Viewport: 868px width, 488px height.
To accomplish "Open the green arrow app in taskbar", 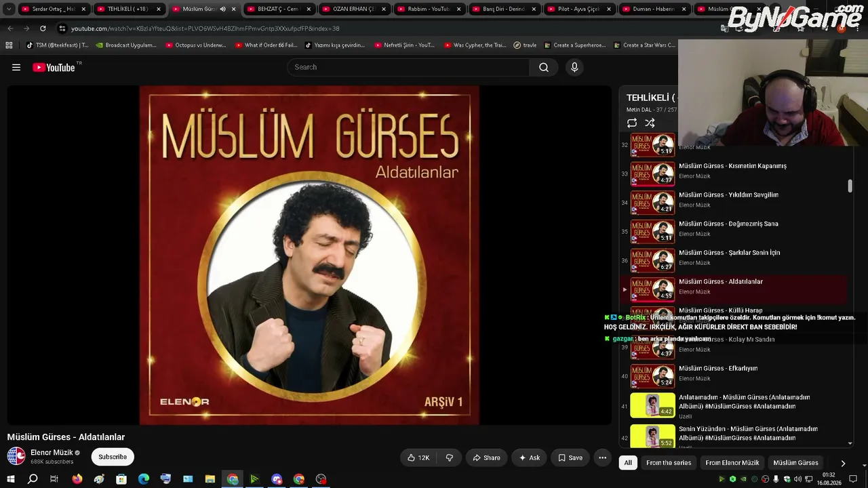I will [254, 479].
